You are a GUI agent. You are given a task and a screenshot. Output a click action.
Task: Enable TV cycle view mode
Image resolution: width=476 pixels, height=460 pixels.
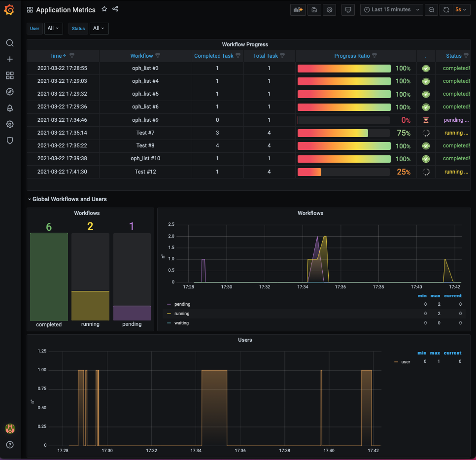tap(348, 9)
